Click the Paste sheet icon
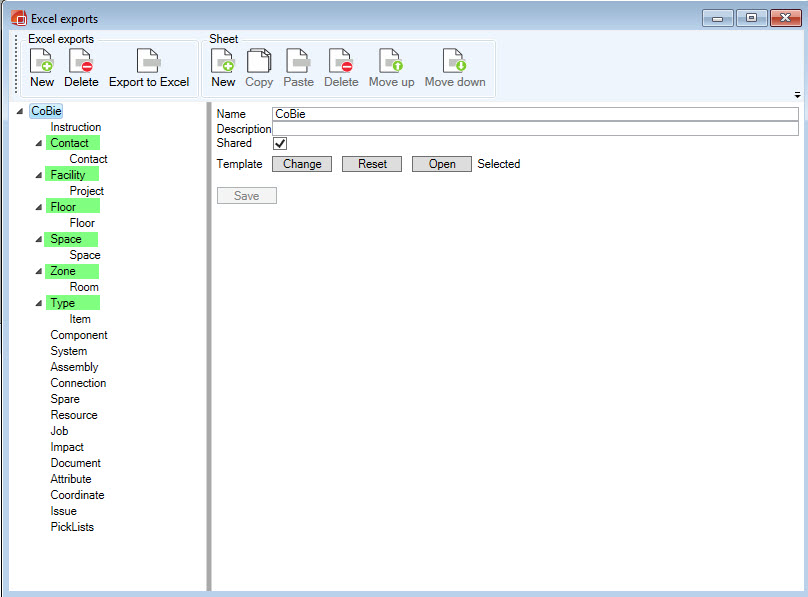This screenshot has height=597, width=808. [298, 63]
